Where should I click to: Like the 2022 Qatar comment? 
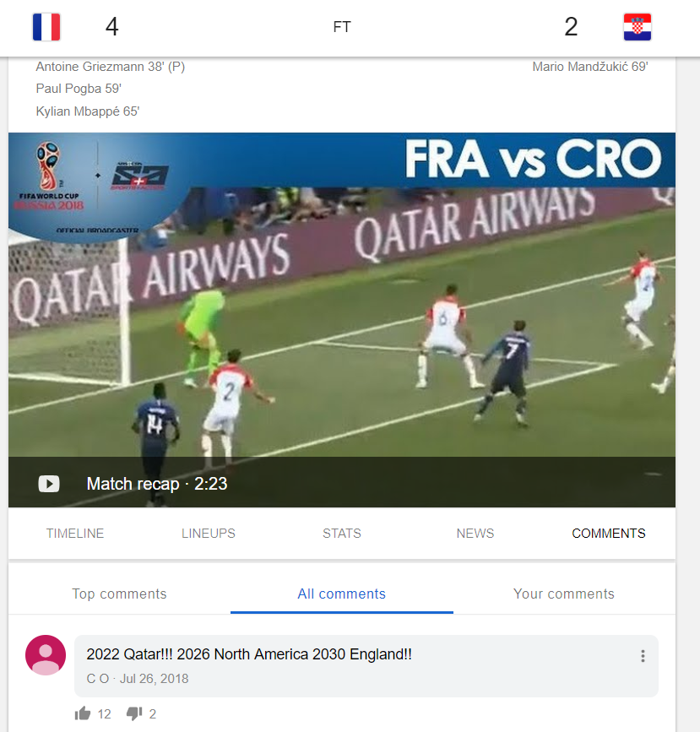click(83, 713)
